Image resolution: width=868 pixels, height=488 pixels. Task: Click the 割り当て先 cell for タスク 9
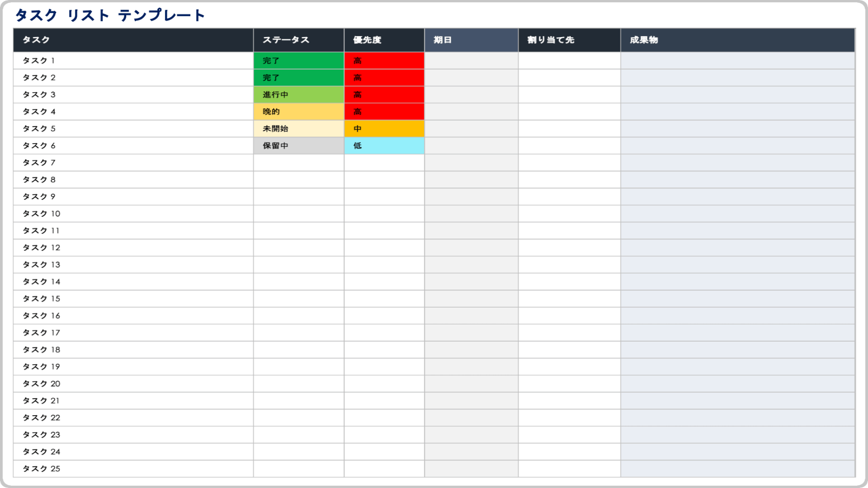coord(570,197)
